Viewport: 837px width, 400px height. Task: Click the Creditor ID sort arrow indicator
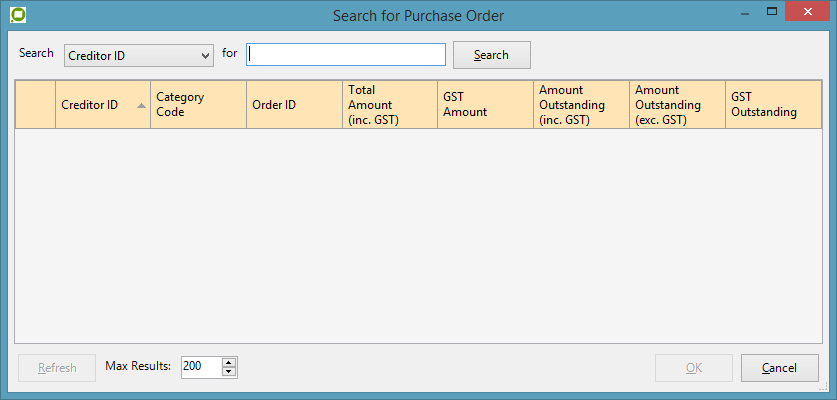tap(141, 105)
